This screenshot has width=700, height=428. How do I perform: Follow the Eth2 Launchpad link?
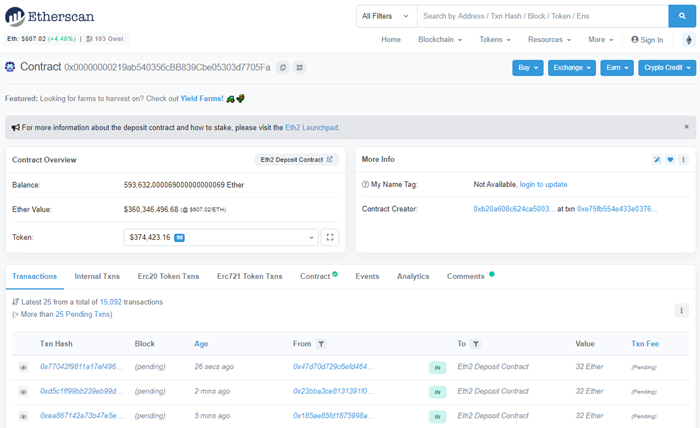(314, 128)
